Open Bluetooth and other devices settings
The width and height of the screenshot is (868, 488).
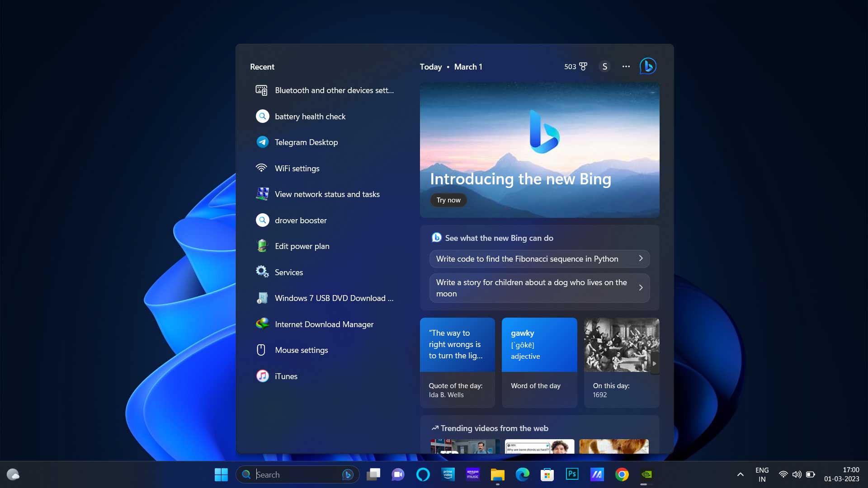325,90
